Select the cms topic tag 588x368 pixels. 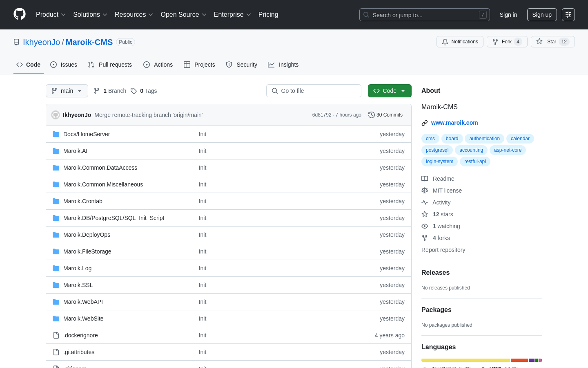click(430, 139)
